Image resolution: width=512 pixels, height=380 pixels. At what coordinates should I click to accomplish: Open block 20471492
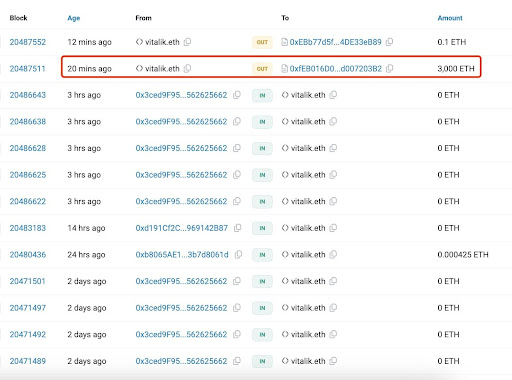[x=28, y=335]
